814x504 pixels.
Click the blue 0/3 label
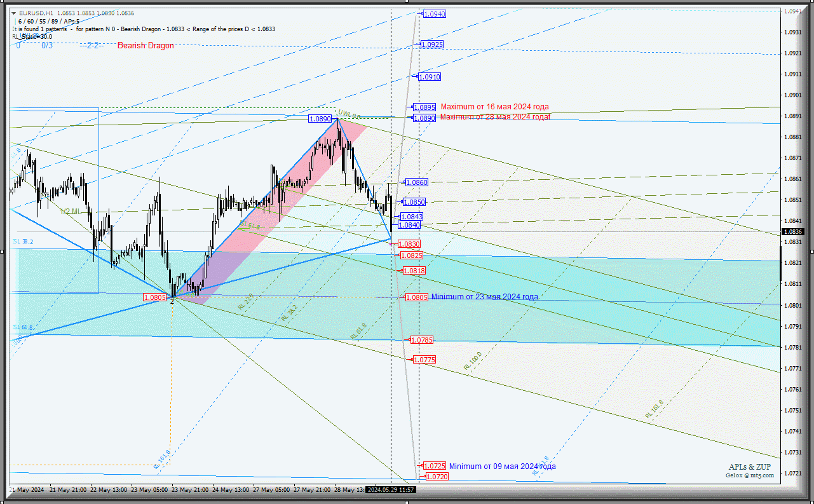pyautogui.click(x=47, y=45)
